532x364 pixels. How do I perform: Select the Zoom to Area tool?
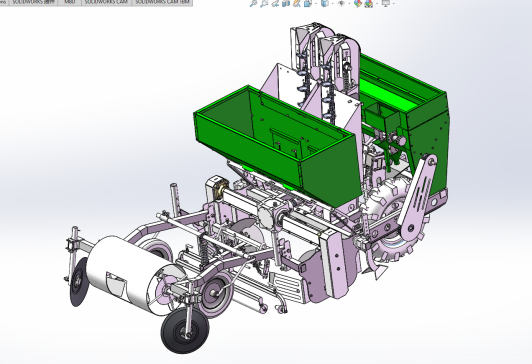click(x=264, y=3)
